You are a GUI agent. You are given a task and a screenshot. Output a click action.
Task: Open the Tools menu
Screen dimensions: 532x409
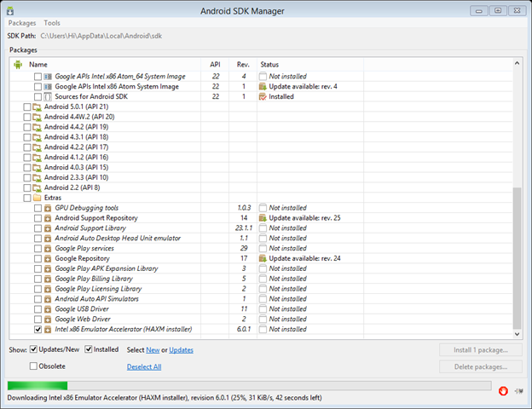click(52, 23)
